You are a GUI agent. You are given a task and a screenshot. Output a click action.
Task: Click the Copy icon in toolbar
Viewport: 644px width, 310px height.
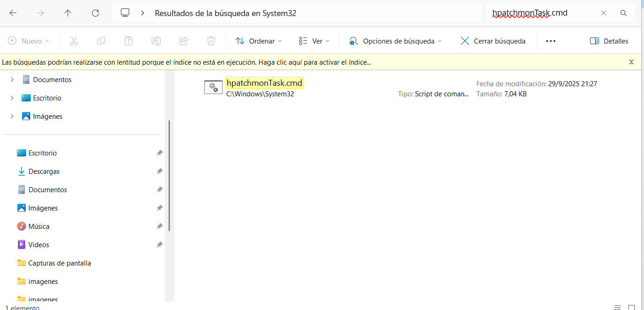(x=101, y=41)
